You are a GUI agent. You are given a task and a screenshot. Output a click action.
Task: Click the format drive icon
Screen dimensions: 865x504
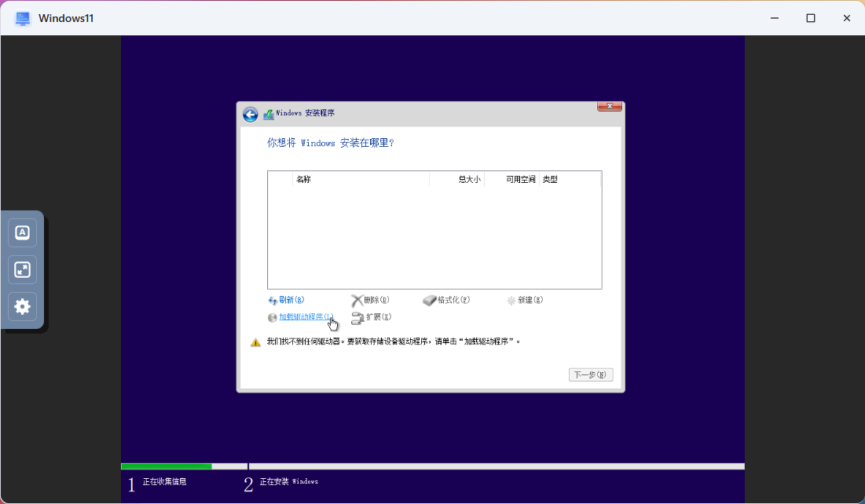point(430,301)
